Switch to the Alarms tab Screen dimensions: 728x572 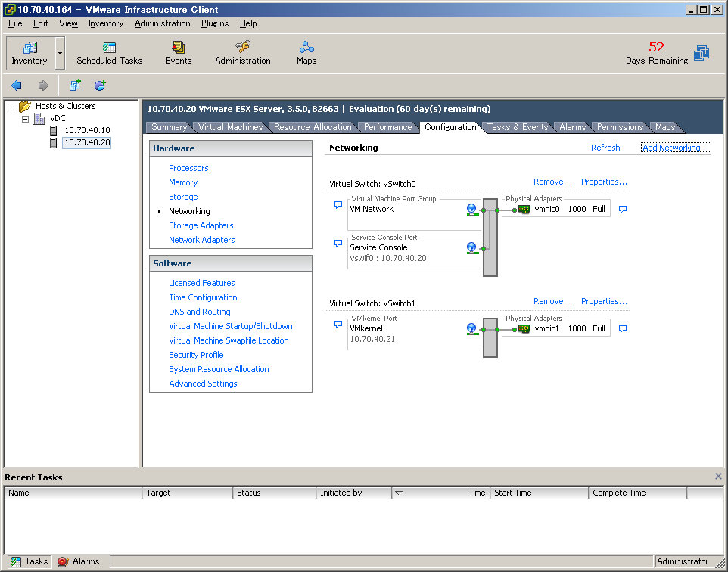point(572,127)
